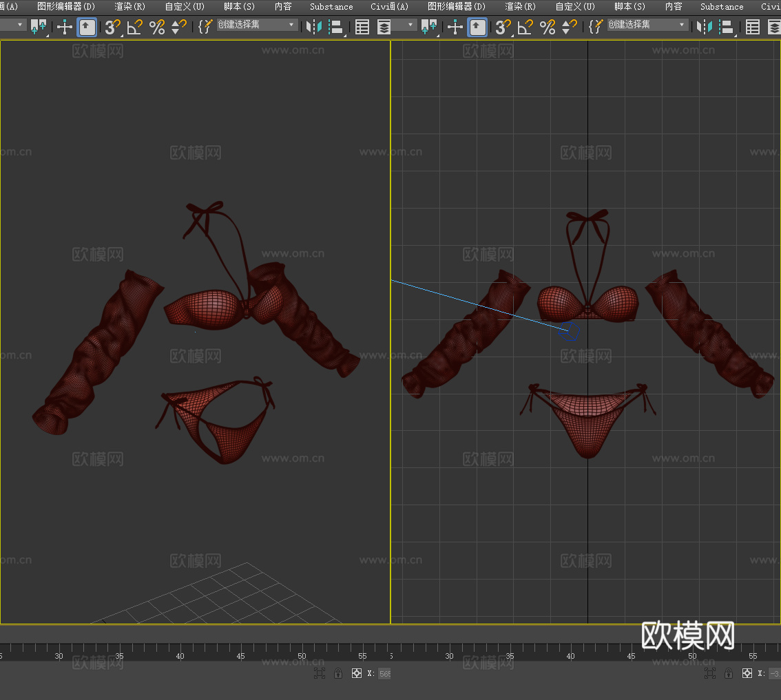The image size is (781, 700).
Task: Toggle Isolate Selection icon in front-view window
Action: click(x=710, y=673)
